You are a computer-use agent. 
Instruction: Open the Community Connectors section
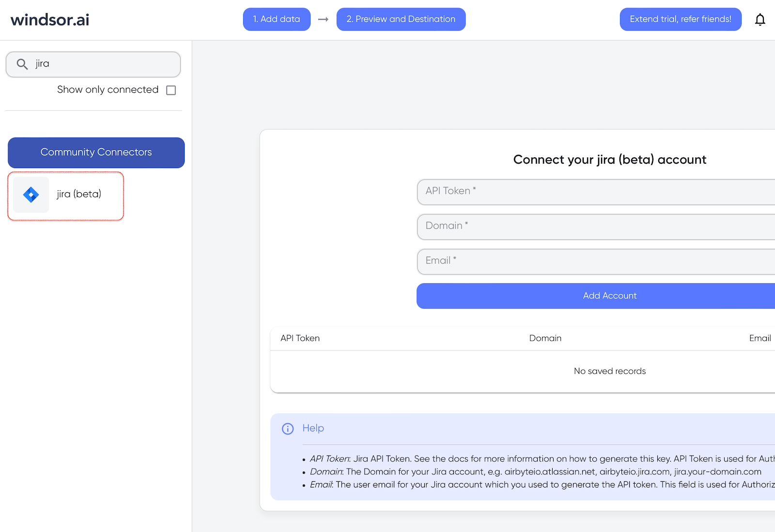(x=96, y=152)
